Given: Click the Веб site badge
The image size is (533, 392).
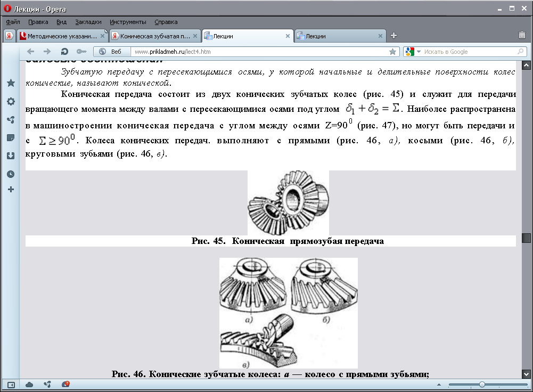Looking at the screenshot, I should click(x=111, y=52).
